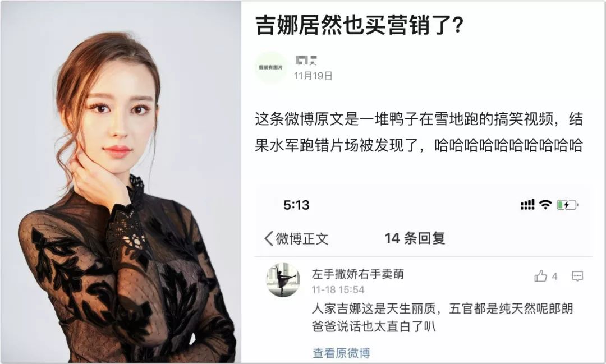
Task: Open the ballet dancer commenter avatar
Action: pos(283,280)
